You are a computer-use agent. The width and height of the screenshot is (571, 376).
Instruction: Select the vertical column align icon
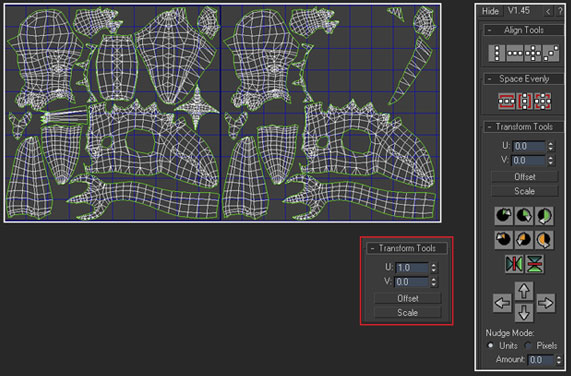pyautogui.click(x=497, y=53)
